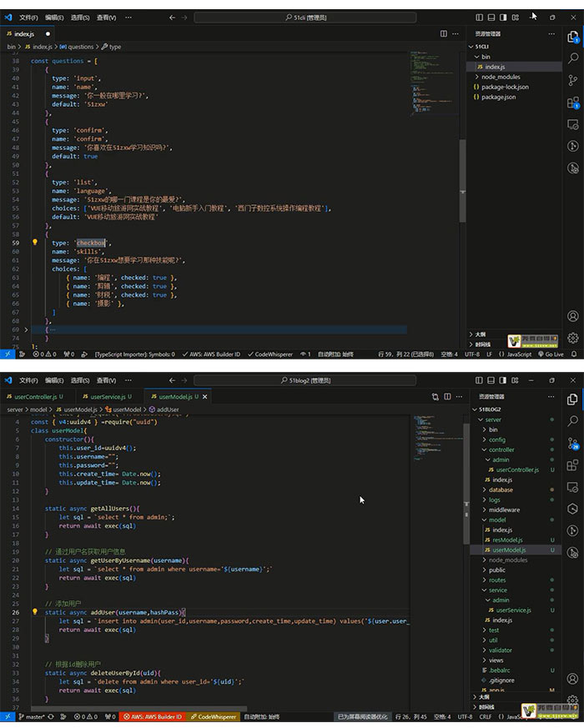Go back using arrow in 51blog2 title bar
The image size is (584, 728).
click(x=173, y=380)
